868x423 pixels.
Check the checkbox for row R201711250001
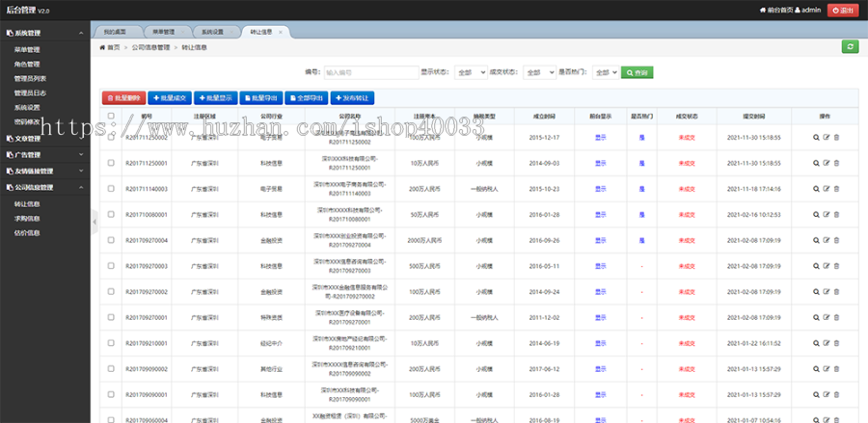[x=111, y=163]
